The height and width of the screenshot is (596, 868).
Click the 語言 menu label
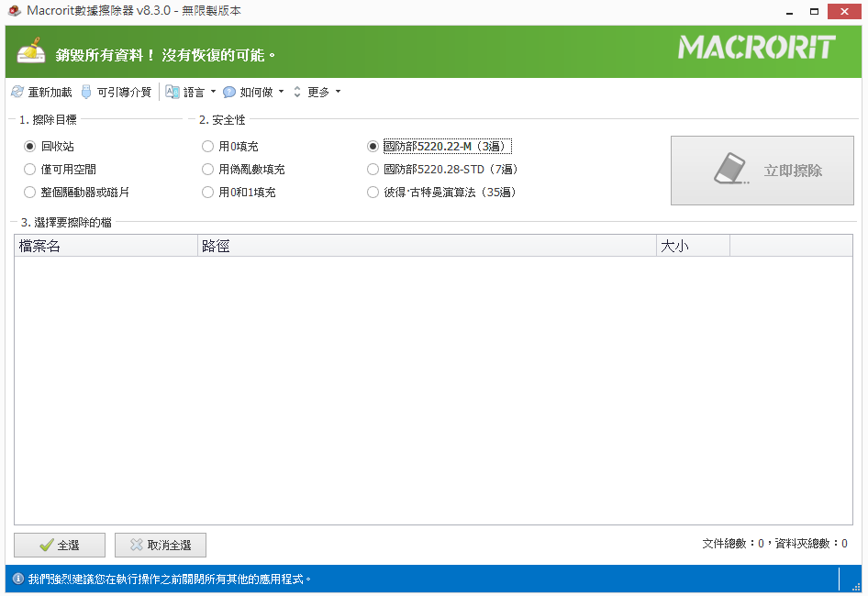(x=194, y=92)
